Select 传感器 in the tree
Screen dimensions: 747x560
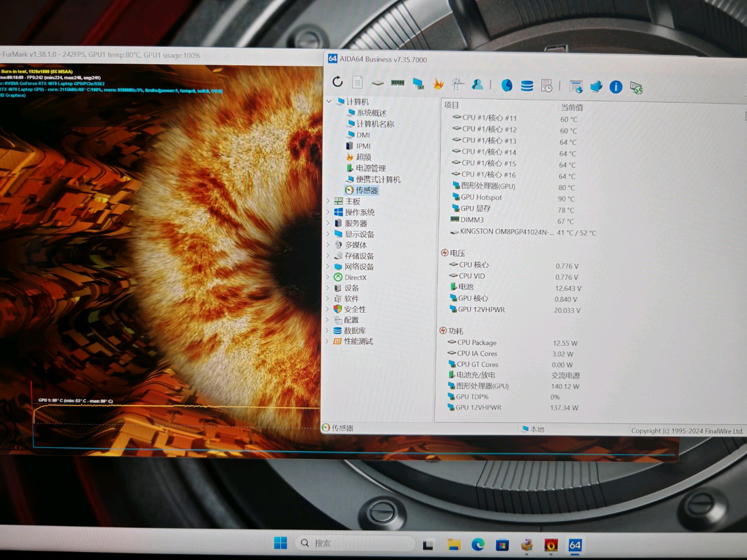367,190
